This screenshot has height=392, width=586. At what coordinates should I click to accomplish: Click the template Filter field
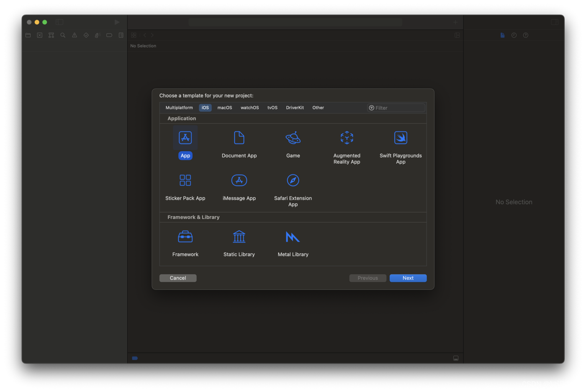(x=396, y=108)
